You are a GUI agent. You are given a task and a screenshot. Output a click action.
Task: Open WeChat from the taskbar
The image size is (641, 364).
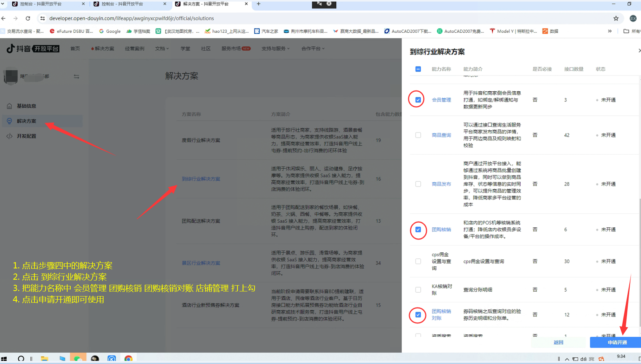click(x=78, y=359)
